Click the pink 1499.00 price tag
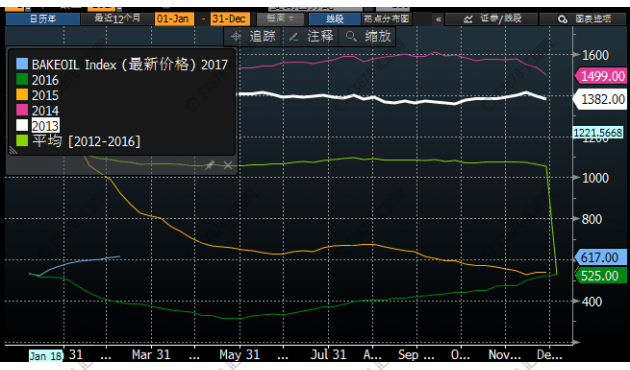The width and height of the screenshot is (630, 370). click(601, 76)
